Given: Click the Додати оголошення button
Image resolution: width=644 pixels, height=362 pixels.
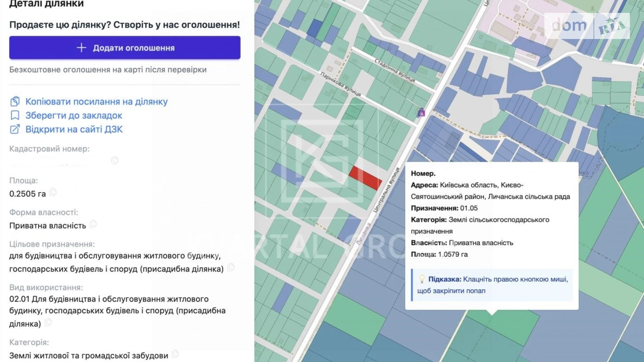Looking at the screenshot, I should tap(125, 48).
